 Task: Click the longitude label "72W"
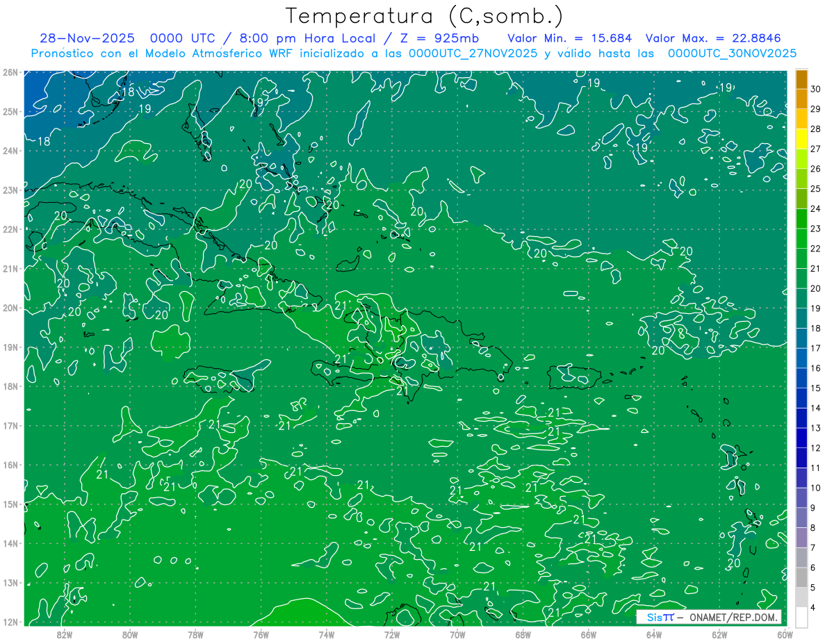[x=392, y=634]
